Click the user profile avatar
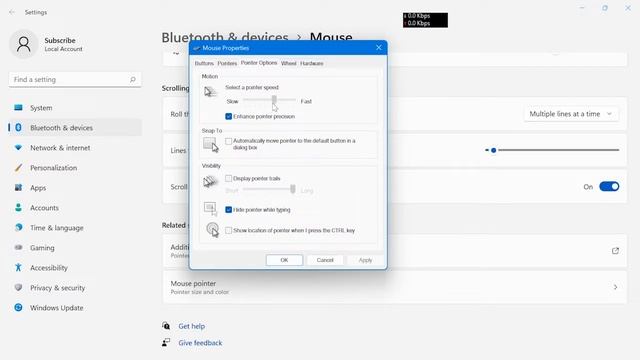The width and height of the screenshot is (640, 360). coord(24,44)
